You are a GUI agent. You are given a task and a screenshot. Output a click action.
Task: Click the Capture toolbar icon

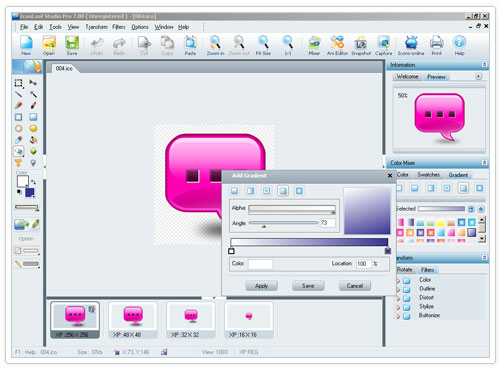tap(384, 45)
